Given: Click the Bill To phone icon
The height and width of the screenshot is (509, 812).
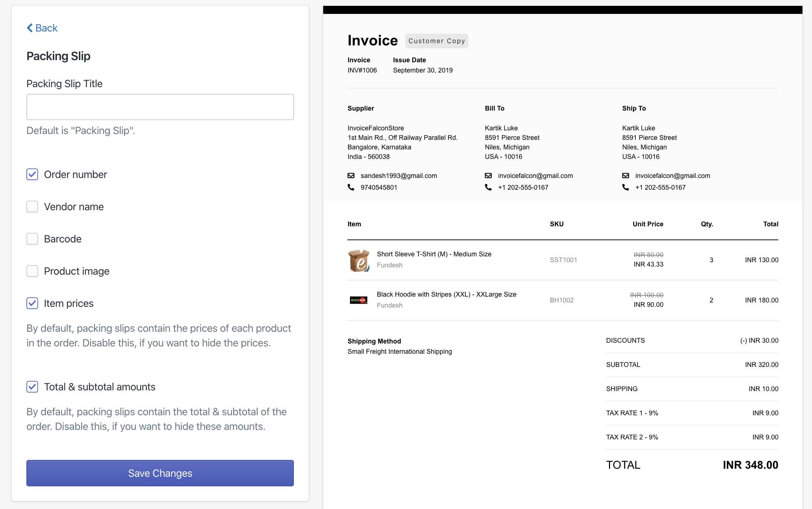Looking at the screenshot, I should click(x=488, y=187).
